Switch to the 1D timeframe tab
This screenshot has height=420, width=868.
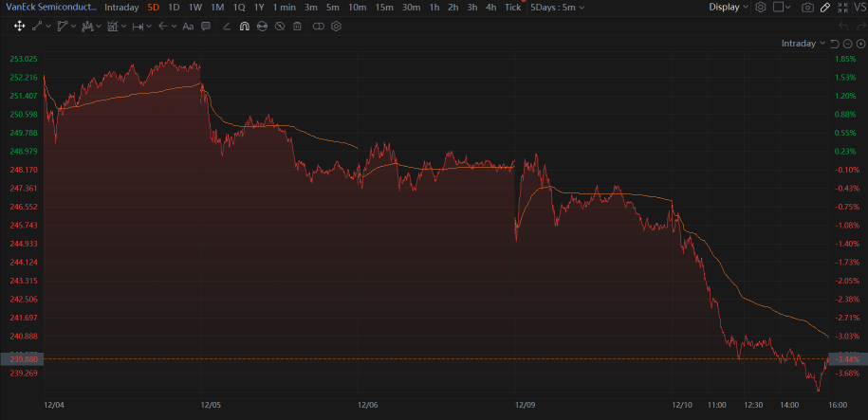[173, 8]
